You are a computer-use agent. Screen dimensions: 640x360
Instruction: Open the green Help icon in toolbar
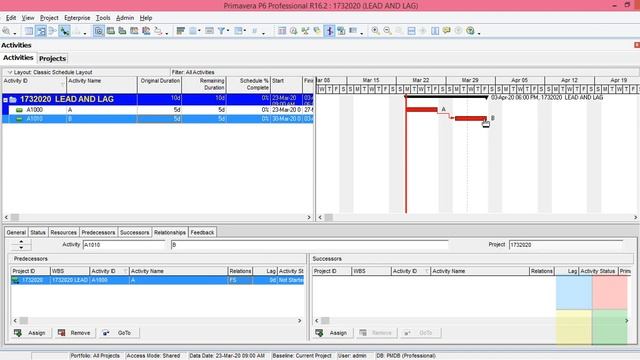coord(470,31)
